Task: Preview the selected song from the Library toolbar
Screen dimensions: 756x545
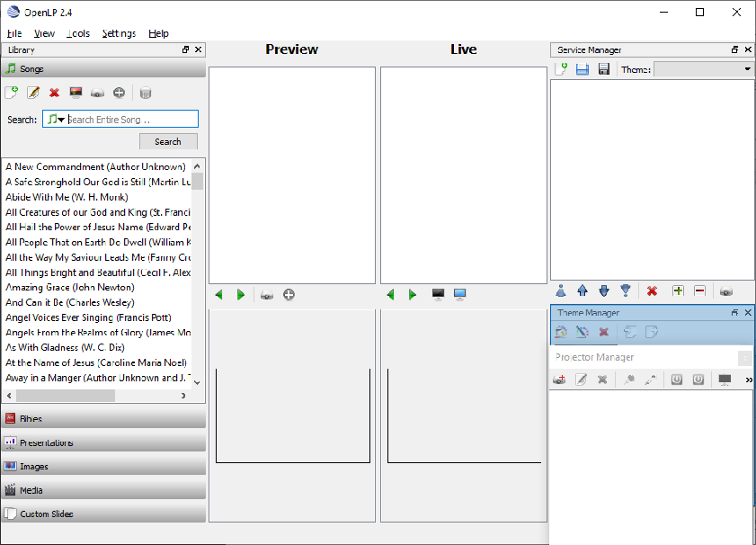Action: click(76, 93)
